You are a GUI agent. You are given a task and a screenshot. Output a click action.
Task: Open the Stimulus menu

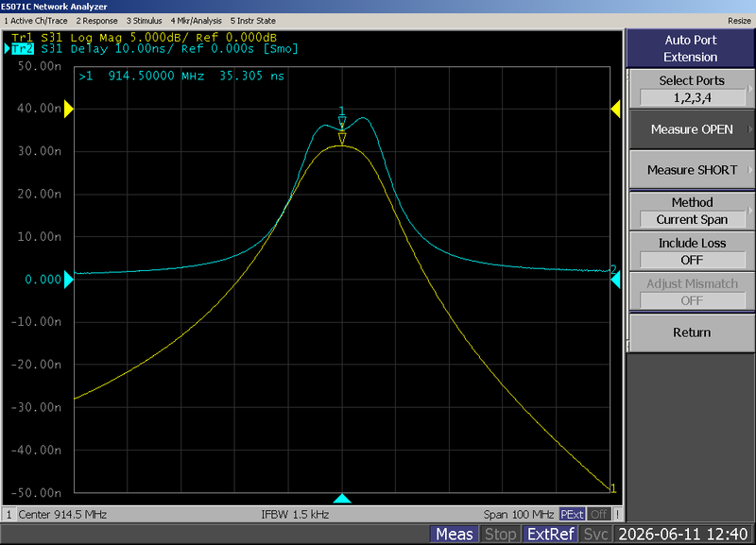(144, 21)
